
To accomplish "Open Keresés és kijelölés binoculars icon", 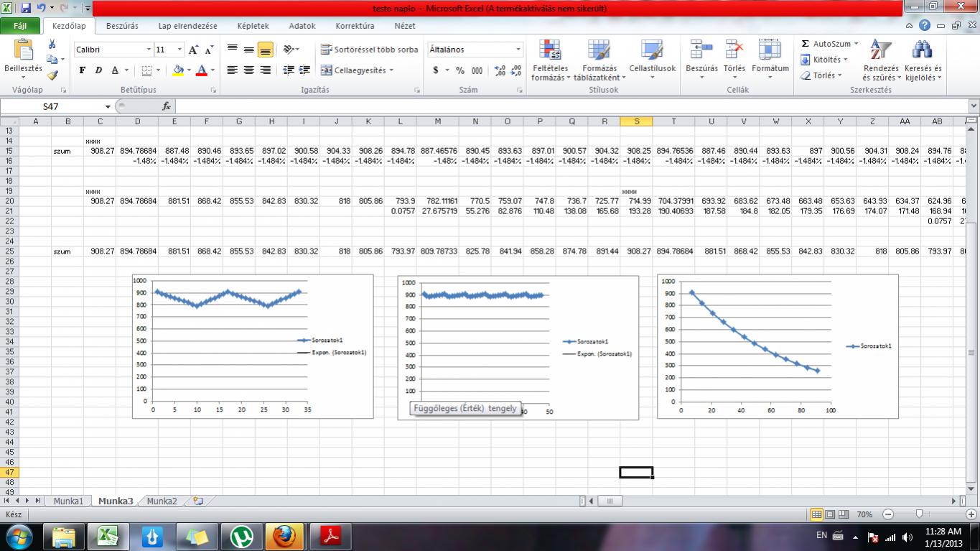I will pos(922,50).
